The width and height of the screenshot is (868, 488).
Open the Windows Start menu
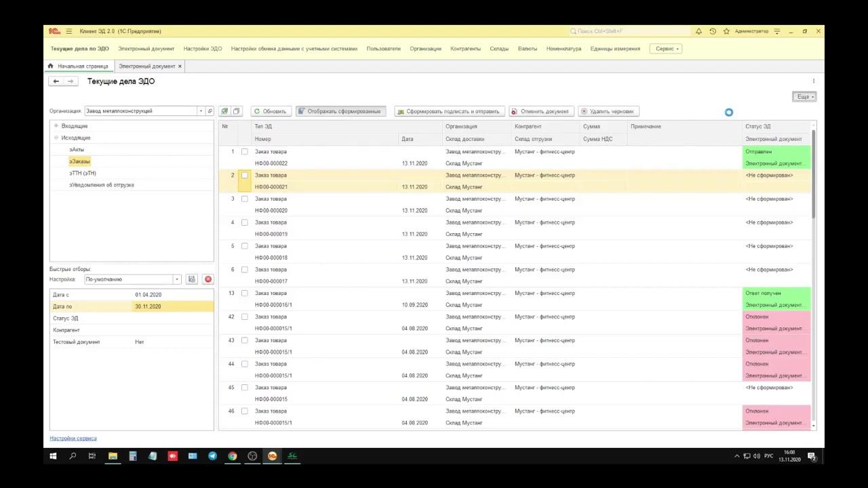click(x=53, y=456)
